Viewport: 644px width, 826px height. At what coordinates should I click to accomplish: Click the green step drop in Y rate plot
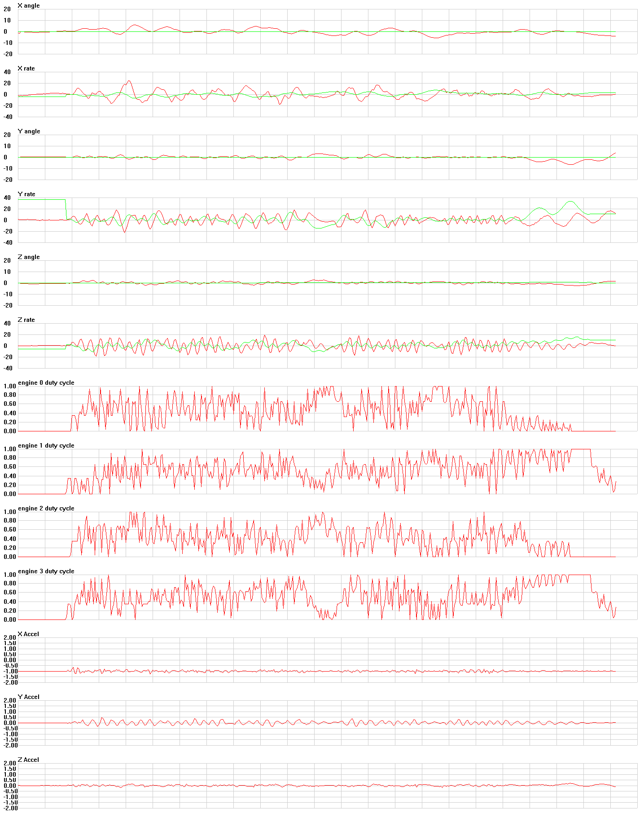point(66,209)
